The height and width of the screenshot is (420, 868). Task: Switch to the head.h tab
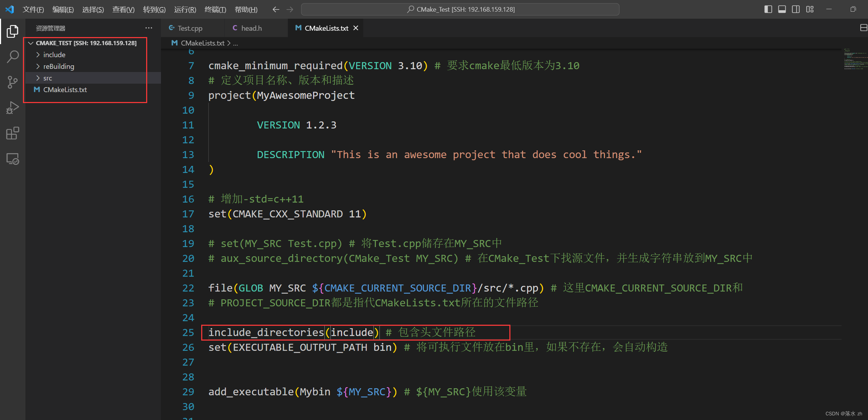click(256, 28)
